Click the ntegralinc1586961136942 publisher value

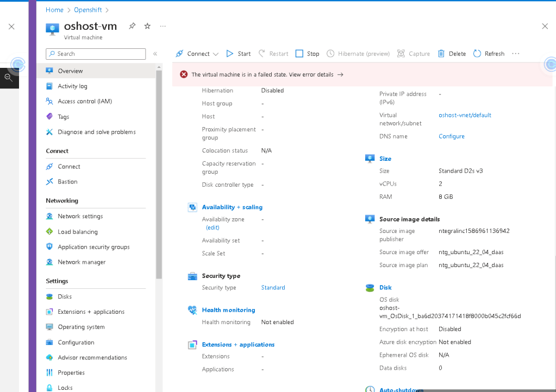(474, 231)
